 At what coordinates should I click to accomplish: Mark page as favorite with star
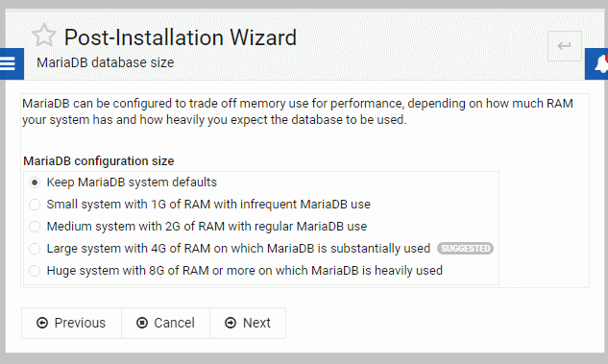44,36
